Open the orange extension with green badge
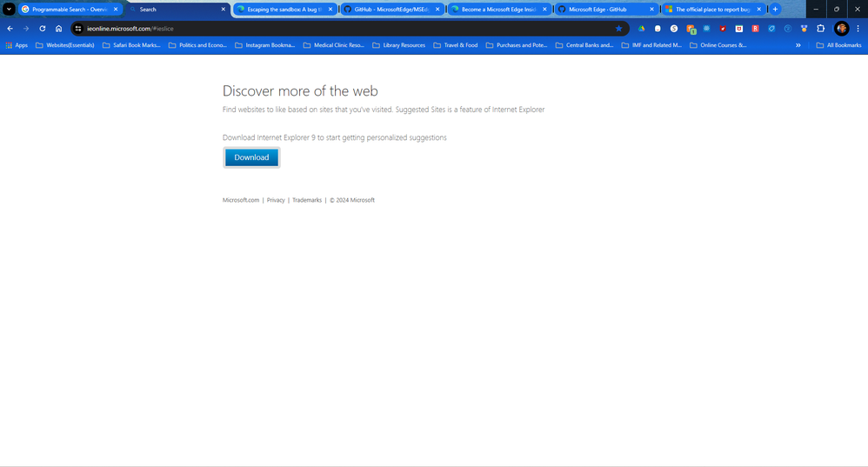The image size is (868, 467). pyautogui.click(x=691, y=29)
